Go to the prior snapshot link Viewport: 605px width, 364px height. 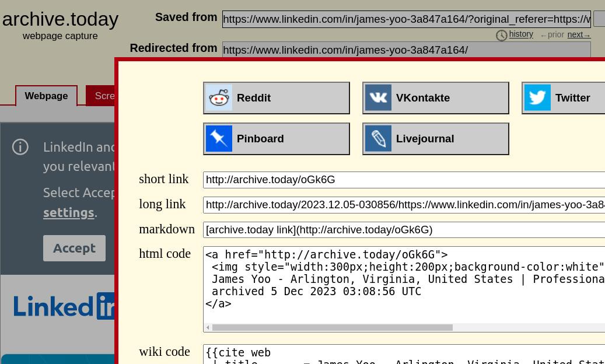coord(552,34)
